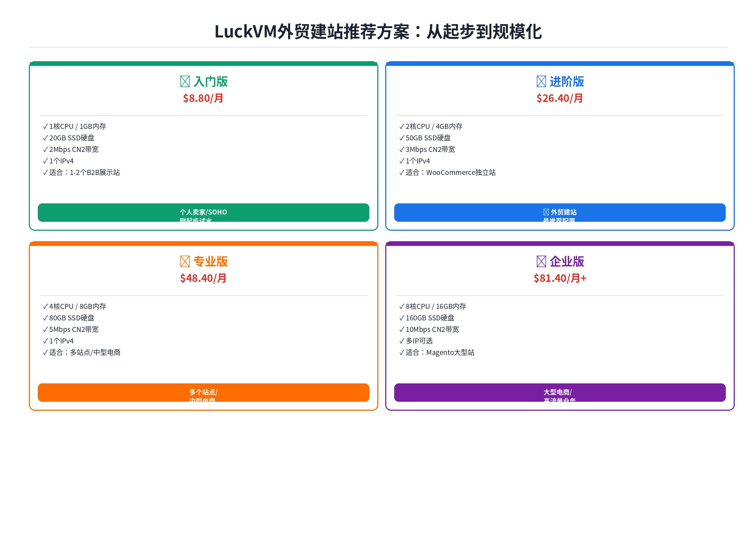
Task: Click the blue 外贸建站 recommended button
Action: [x=560, y=212]
